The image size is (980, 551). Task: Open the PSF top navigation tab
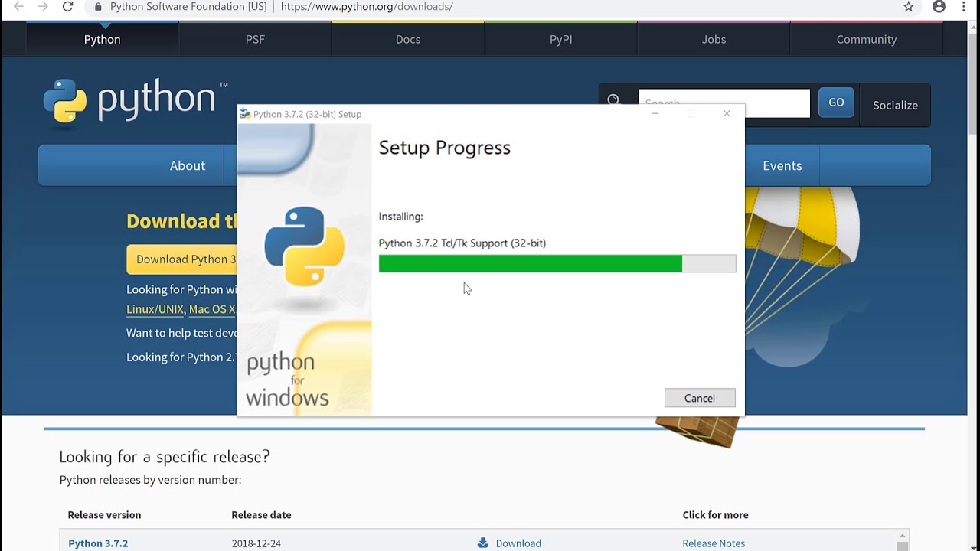(x=255, y=39)
